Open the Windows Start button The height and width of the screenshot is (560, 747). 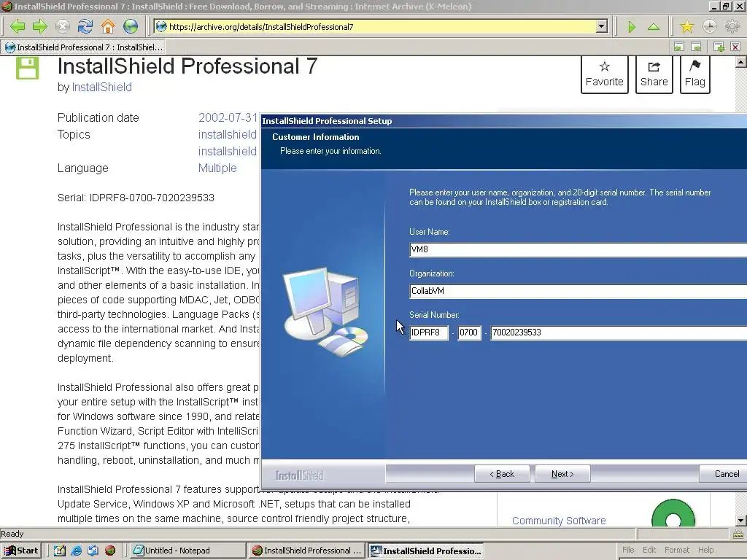(x=21, y=551)
